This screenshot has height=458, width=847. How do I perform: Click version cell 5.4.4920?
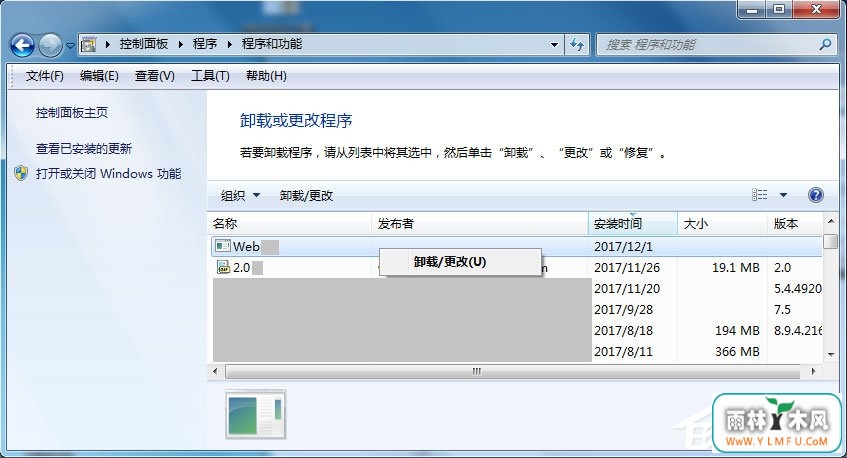798,289
